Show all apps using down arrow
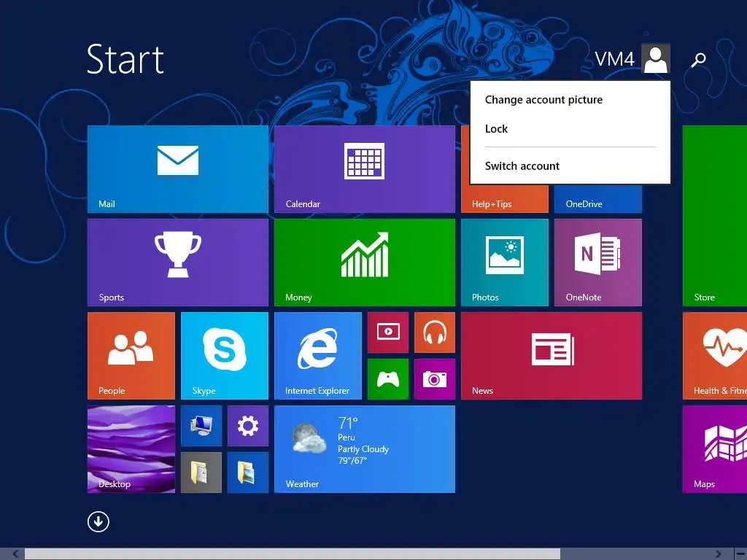 pyautogui.click(x=98, y=521)
